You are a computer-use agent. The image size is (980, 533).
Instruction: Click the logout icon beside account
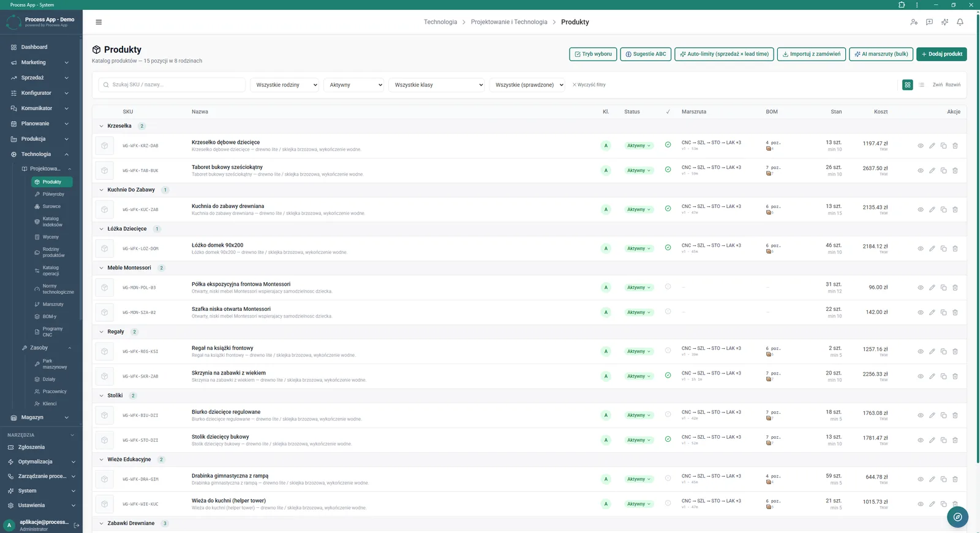[x=77, y=525]
